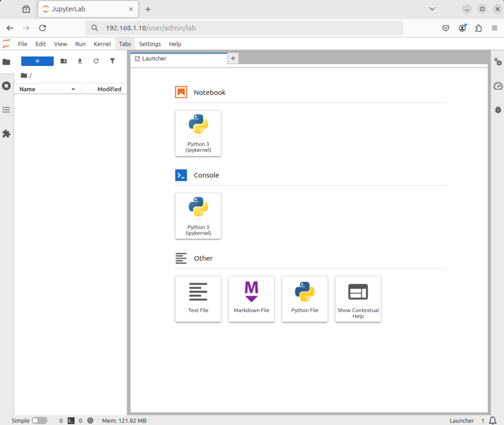
Task: Click the New Folder icon in file browser
Action: (63, 61)
